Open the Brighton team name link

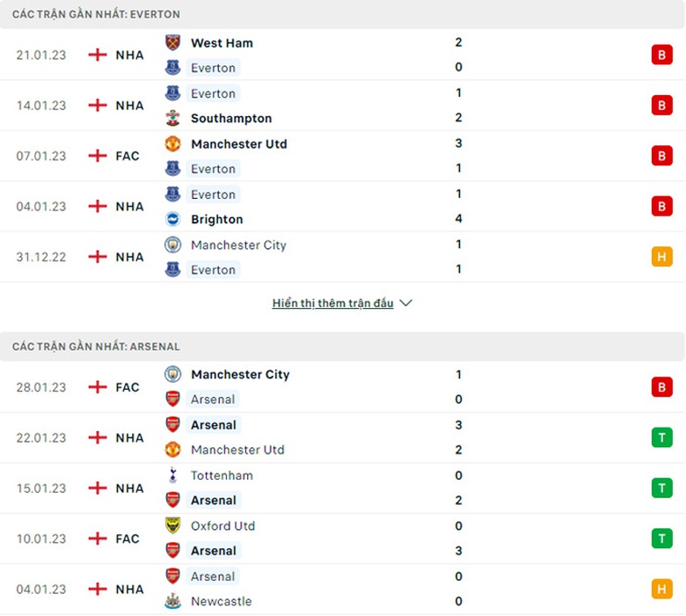[216, 219]
